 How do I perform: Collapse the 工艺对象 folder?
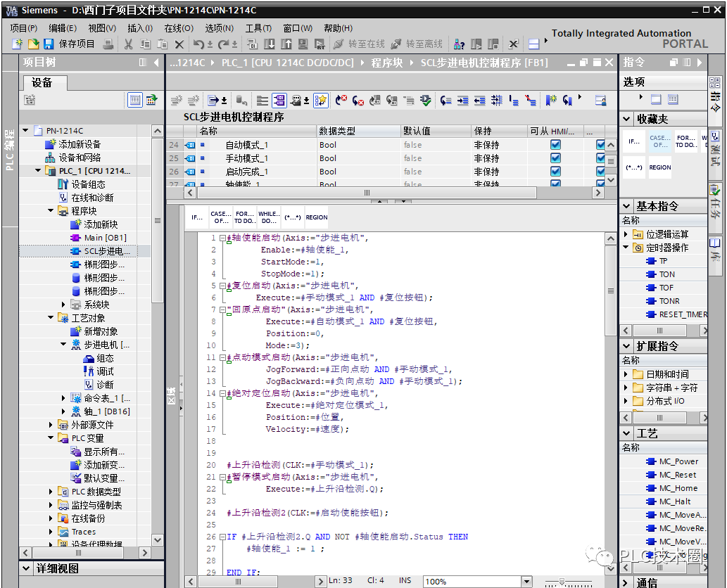coord(51,318)
